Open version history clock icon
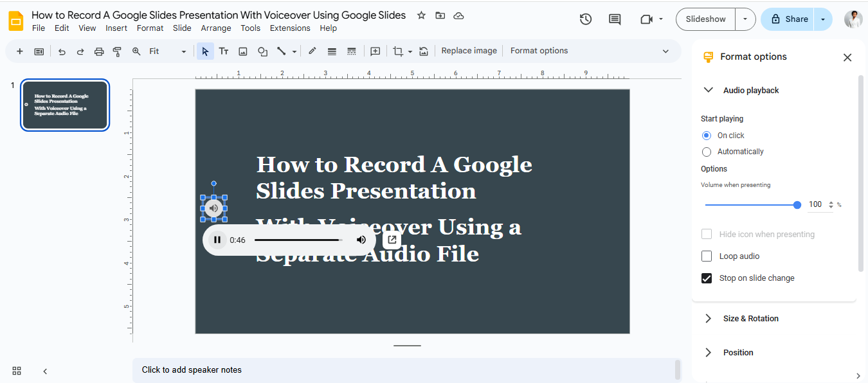Viewport: 868px width, 383px height. 586,19
